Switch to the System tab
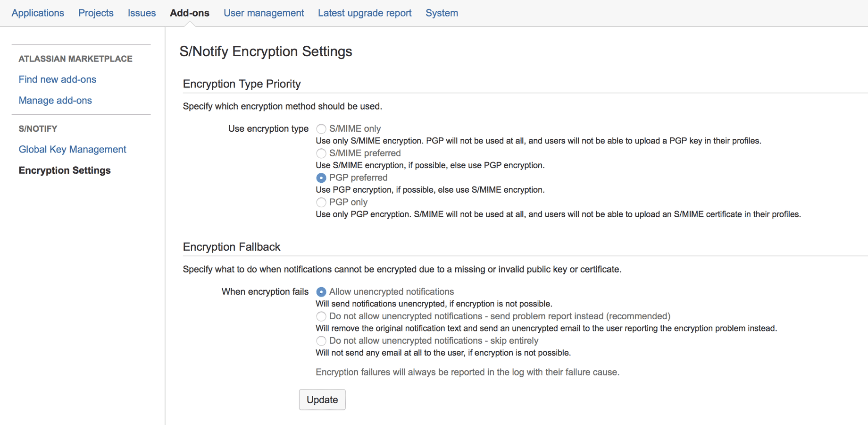Image resolution: width=868 pixels, height=425 pixels. coord(442,13)
